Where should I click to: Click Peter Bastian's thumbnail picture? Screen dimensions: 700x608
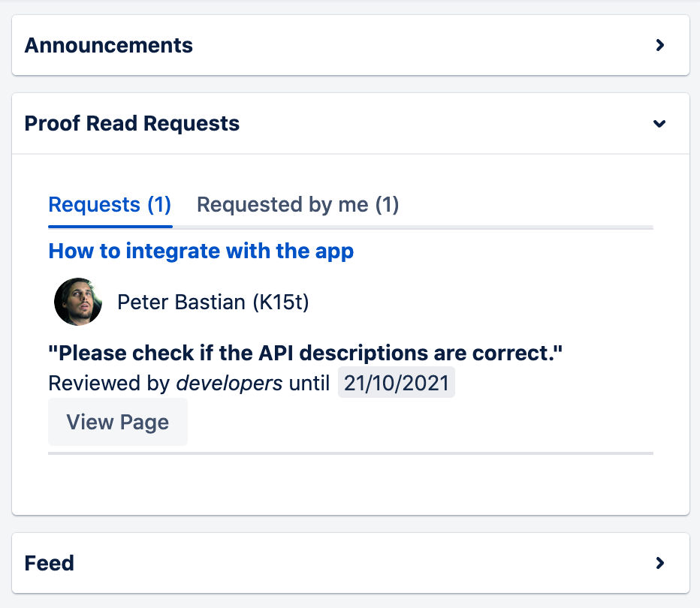tap(77, 302)
